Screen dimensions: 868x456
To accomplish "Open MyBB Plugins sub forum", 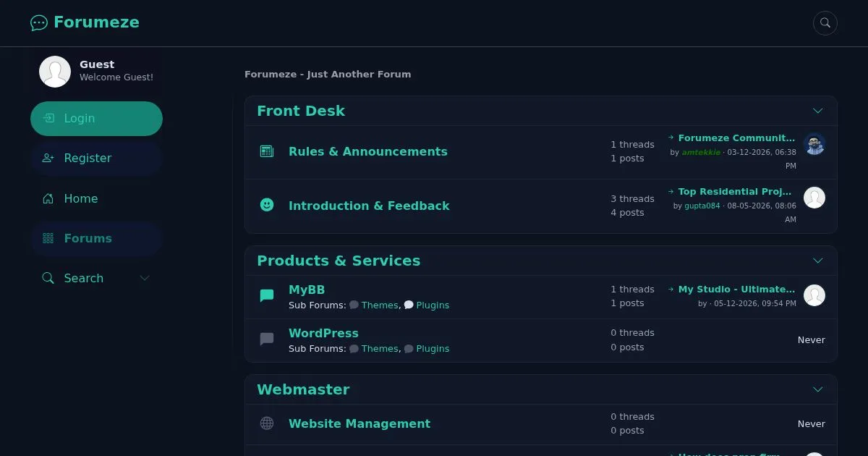I will click(x=433, y=305).
